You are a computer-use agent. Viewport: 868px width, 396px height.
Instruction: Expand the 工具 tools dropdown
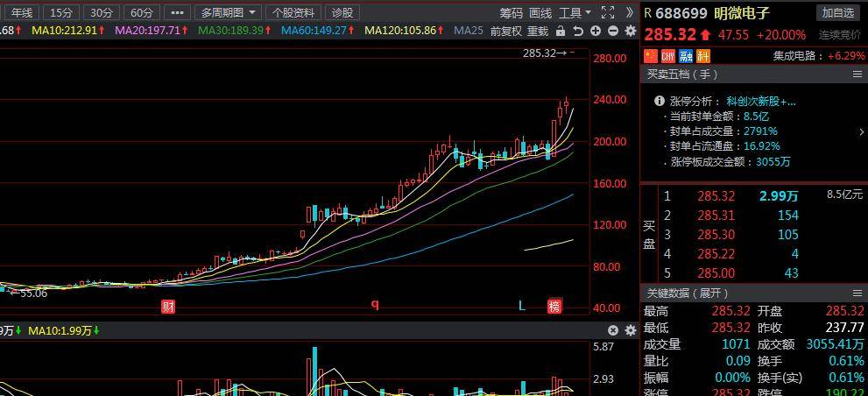575,12
